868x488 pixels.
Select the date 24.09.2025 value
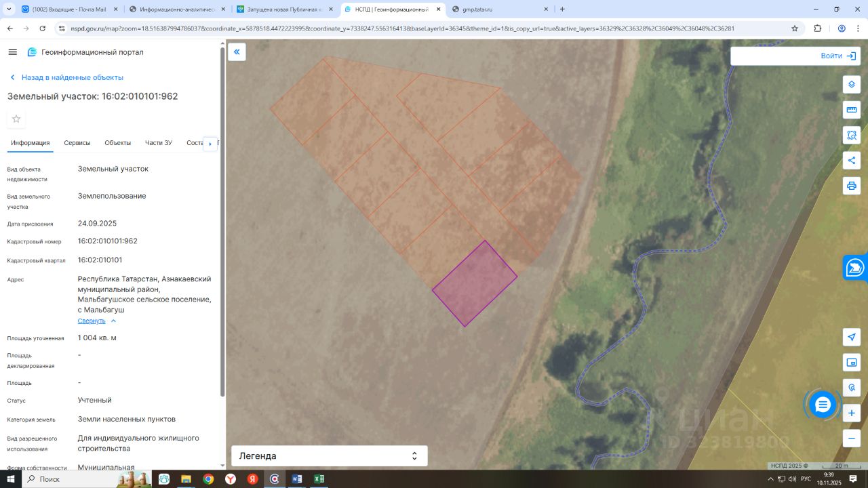pyautogui.click(x=98, y=224)
